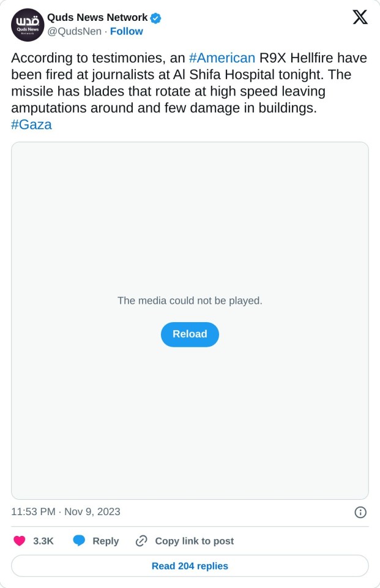Click the chain link copy icon
The height and width of the screenshot is (588, 380).
point(141,541)
